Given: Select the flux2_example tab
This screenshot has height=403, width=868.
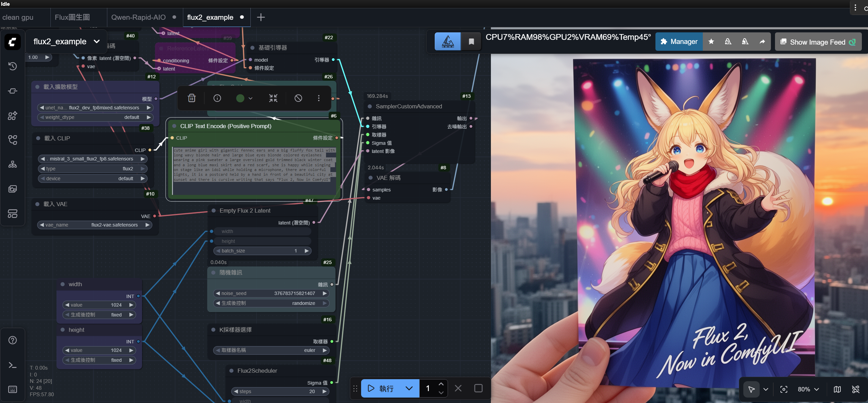Looking at the screenshot, I should click(217, 17).
